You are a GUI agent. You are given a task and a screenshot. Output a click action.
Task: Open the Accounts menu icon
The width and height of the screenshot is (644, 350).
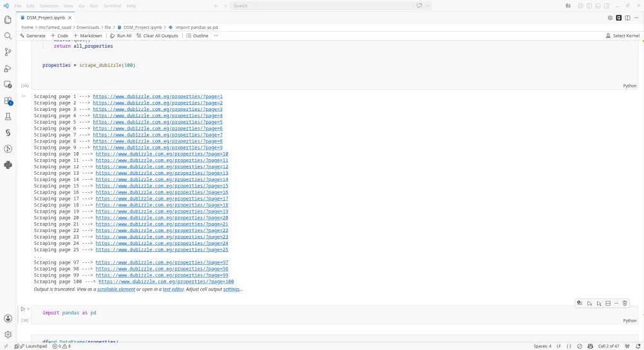point(8,318)
